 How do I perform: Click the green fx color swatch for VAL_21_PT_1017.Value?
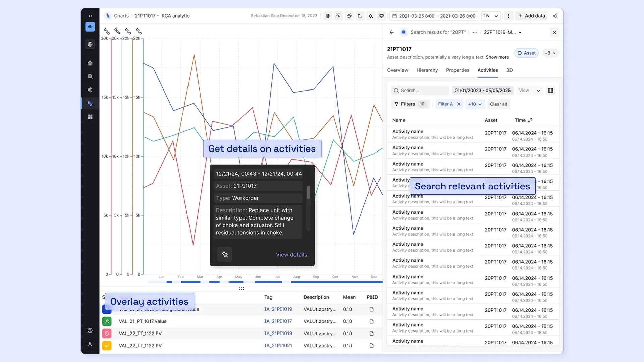(x=107, y=321)
